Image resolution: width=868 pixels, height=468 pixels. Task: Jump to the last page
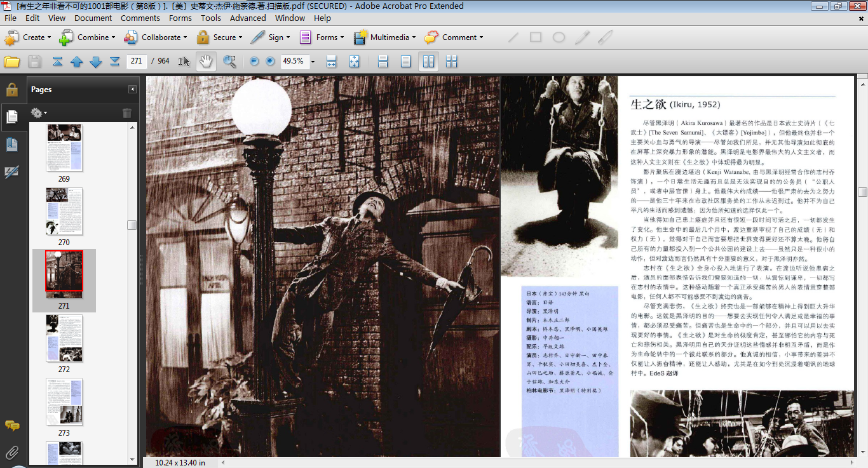pos(115,62)
